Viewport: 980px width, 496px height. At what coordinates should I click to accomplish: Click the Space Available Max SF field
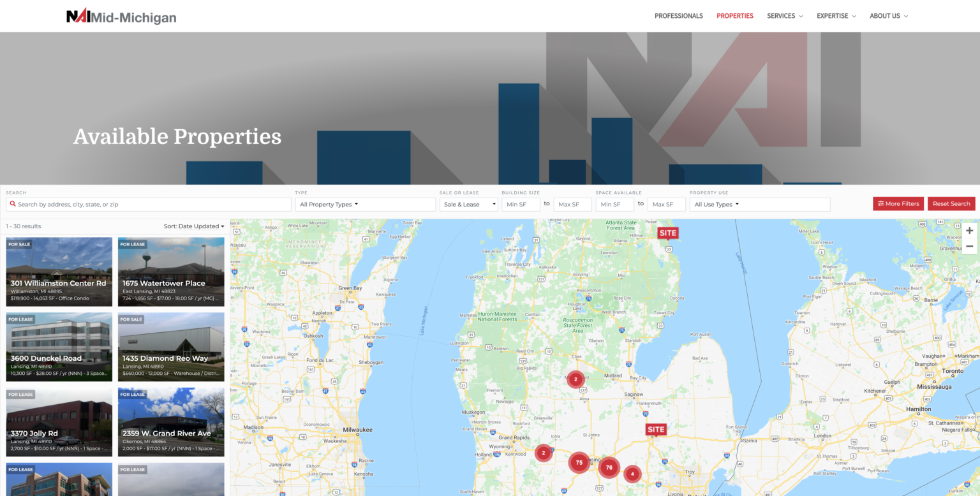[667, 204]
